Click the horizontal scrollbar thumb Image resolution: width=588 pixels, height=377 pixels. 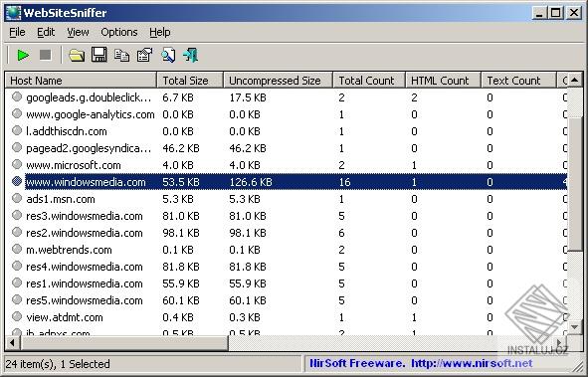(123, 342)
